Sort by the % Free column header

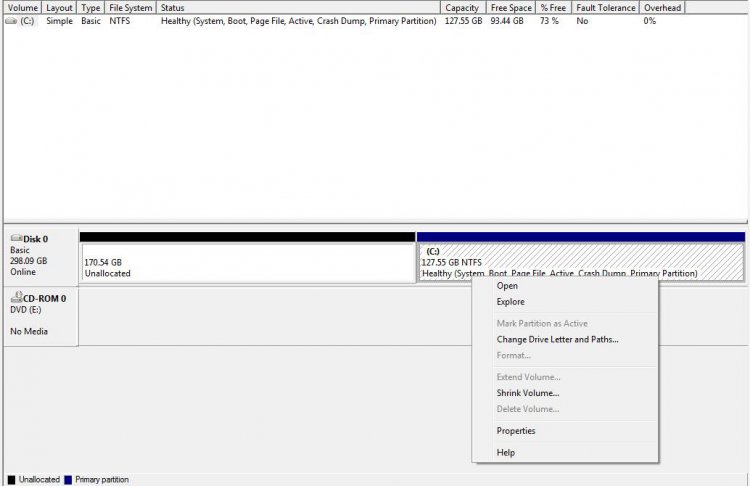(553, 8)
